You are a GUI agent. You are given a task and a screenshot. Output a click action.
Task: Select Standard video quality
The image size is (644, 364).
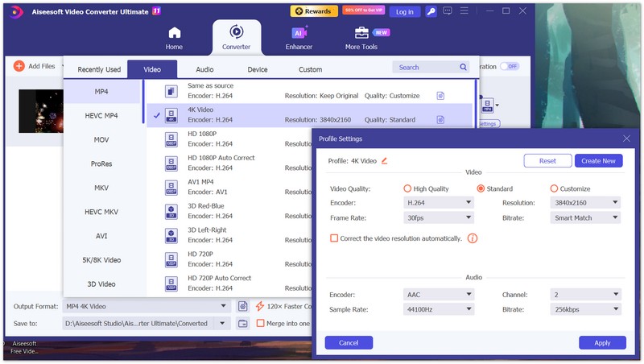(x=480, y=188)
